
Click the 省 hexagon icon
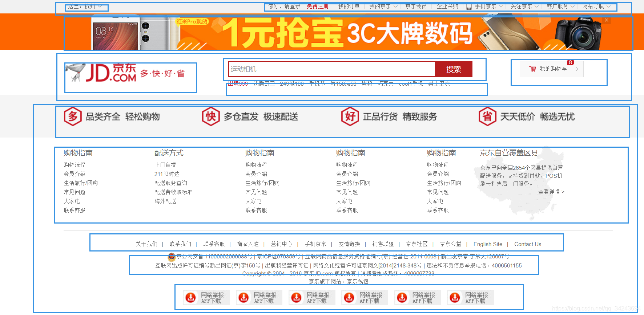tap(487, 116)
